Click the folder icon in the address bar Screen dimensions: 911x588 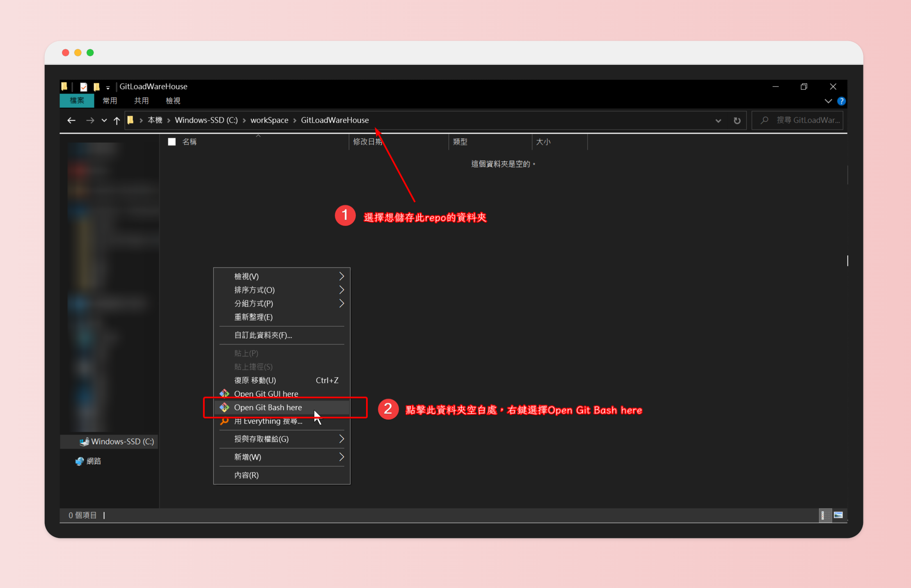coord(130,120)
